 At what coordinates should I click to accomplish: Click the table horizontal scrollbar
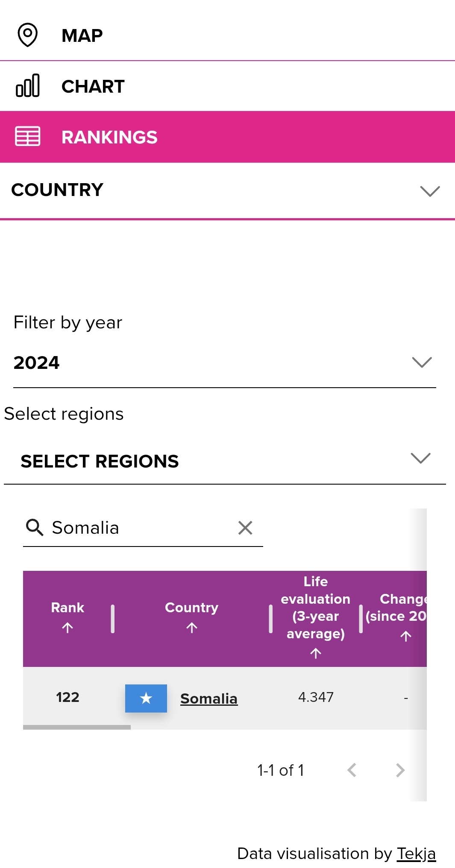click(x=77, y=727)
